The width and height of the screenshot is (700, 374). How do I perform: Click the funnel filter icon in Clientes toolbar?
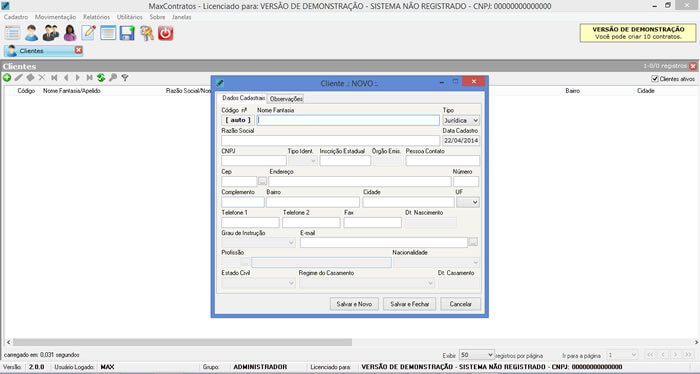(x=125, y=78)
